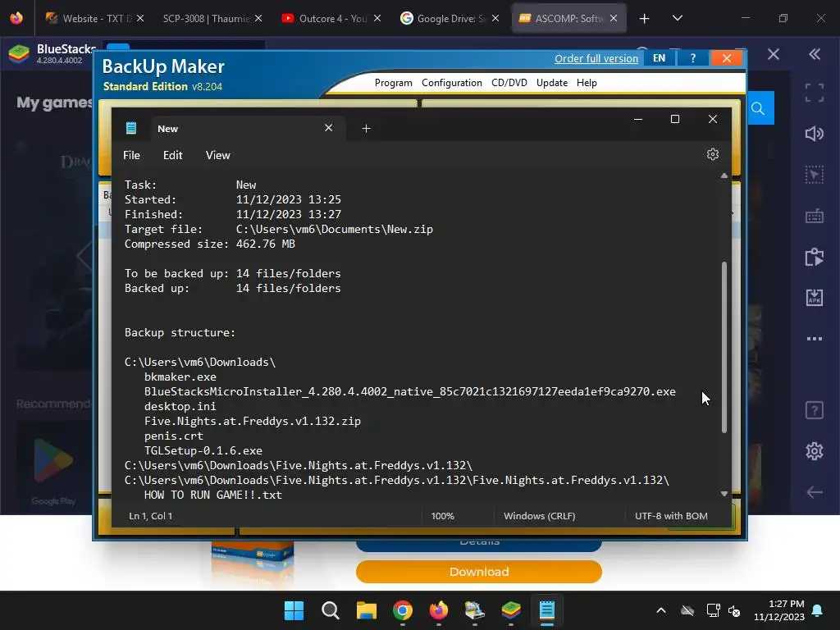Open BackUp Maker Update menu
Image resolution: width=840 pixels, height=630 pixels.
552,83
